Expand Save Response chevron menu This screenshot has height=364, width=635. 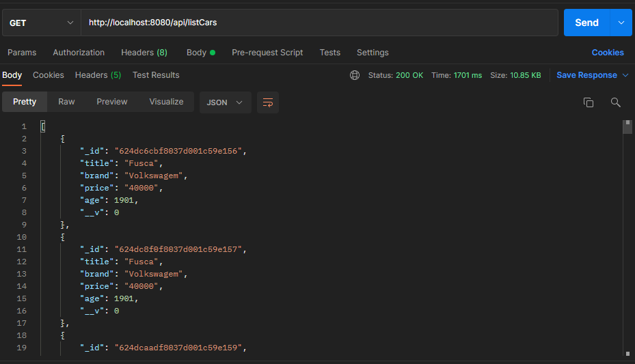click(625, 75)
